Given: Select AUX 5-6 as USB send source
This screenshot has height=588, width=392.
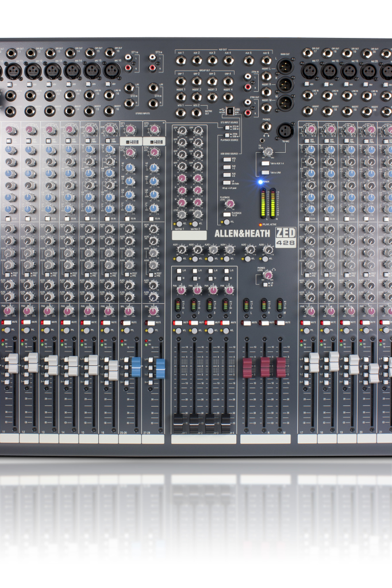Looking at the screenshot, I should point(227,175).
